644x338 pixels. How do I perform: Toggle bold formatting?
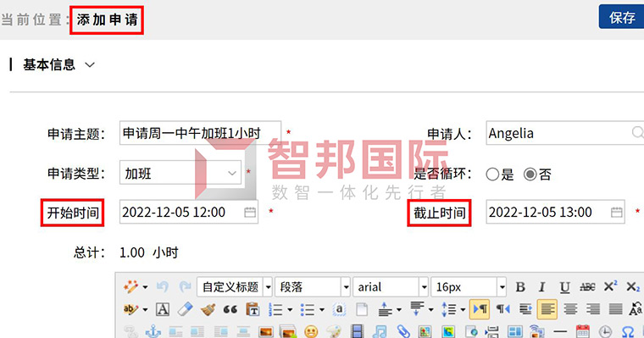520,286
